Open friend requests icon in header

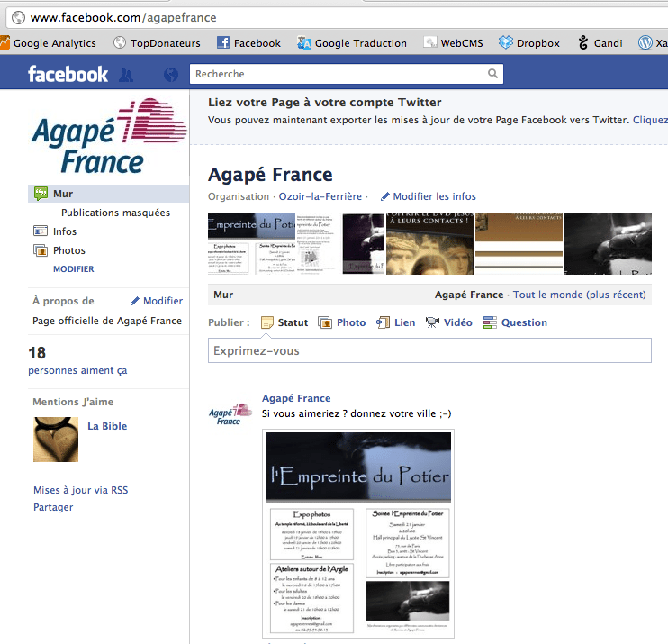126,75
